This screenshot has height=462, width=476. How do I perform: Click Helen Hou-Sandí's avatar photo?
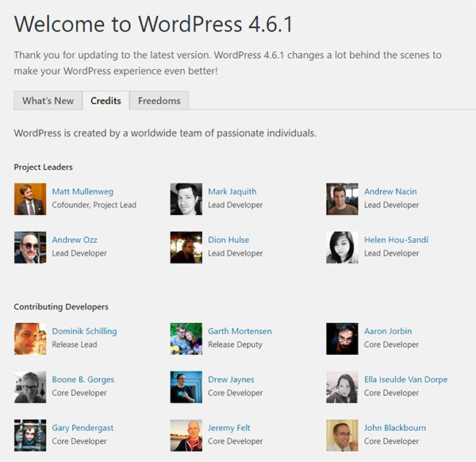(x=342, y=247)
